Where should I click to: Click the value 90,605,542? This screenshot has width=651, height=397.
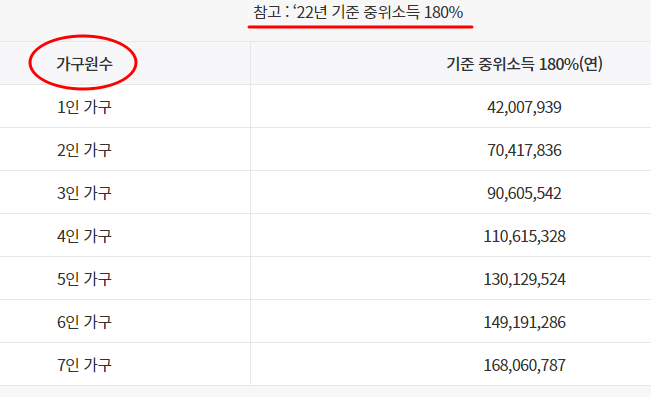[x=524, y=193]
